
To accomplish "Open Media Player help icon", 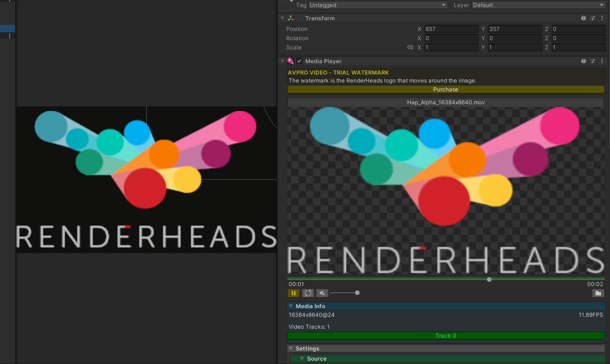I will [x=583, y=61].
